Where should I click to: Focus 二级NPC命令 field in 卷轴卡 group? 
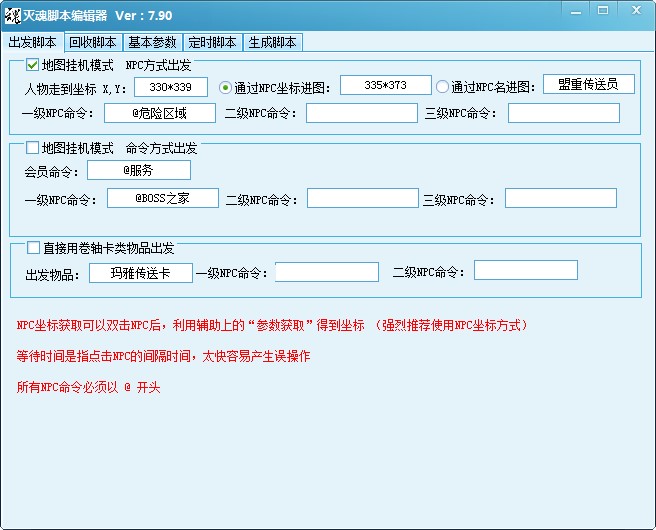pyautogui.click(x=526, y=270)
